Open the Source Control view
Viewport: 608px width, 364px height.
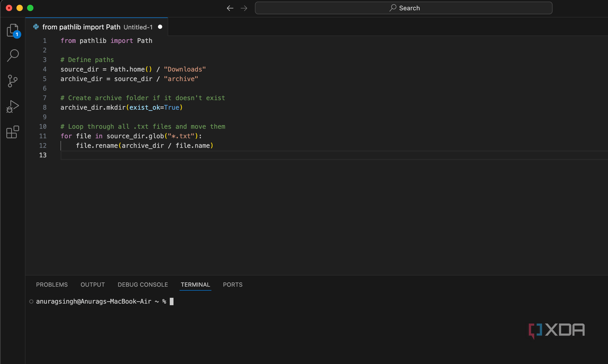click(x=13, y=81)
